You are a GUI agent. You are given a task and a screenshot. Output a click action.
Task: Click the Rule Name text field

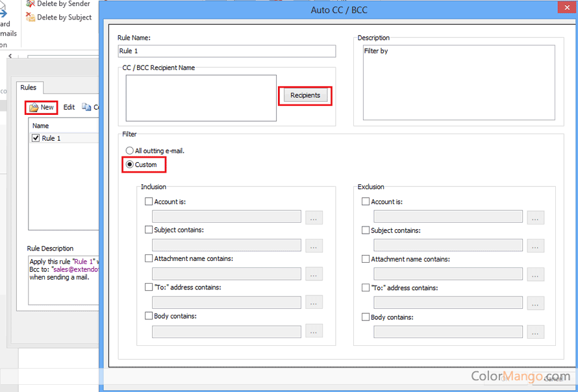click(227, 51)
